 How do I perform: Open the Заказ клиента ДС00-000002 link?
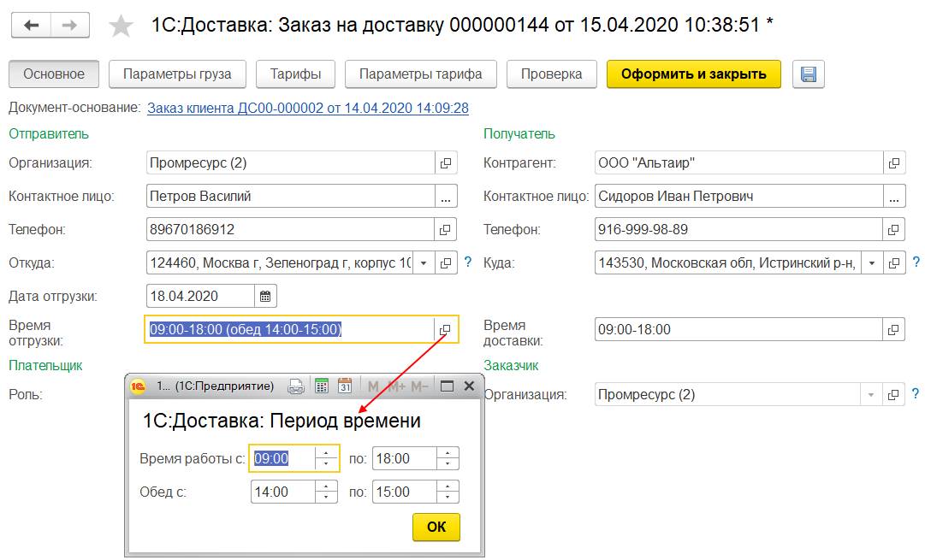(308, 109)
